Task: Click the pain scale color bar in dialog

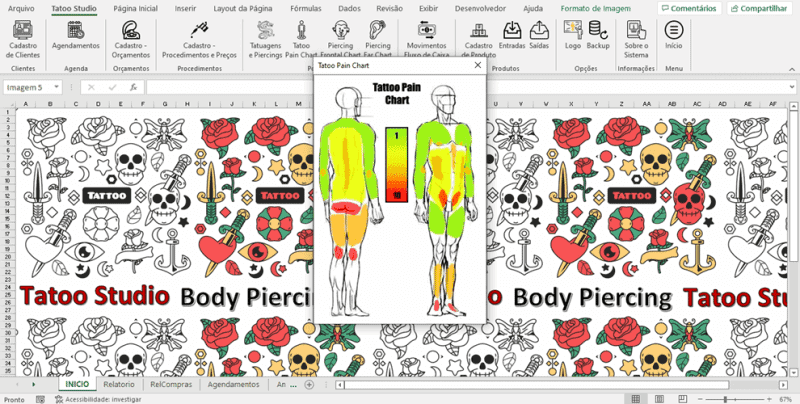Action: (396, 165)
